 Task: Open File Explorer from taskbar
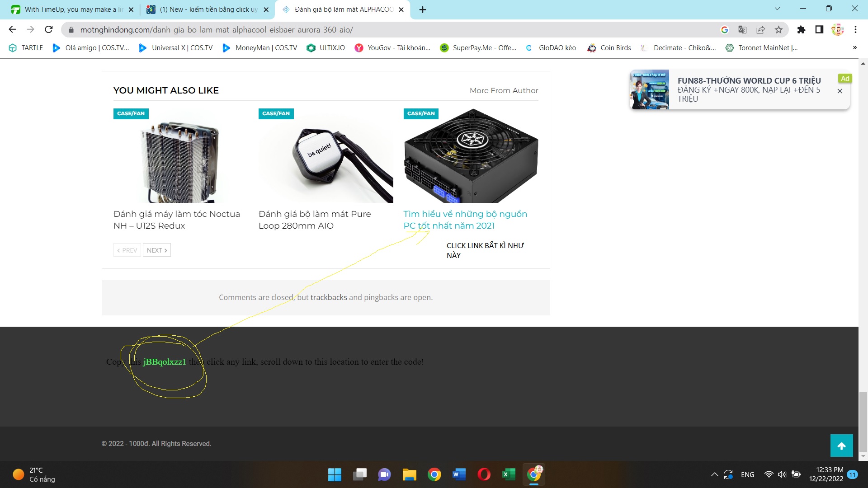click(x=409, y=474)
